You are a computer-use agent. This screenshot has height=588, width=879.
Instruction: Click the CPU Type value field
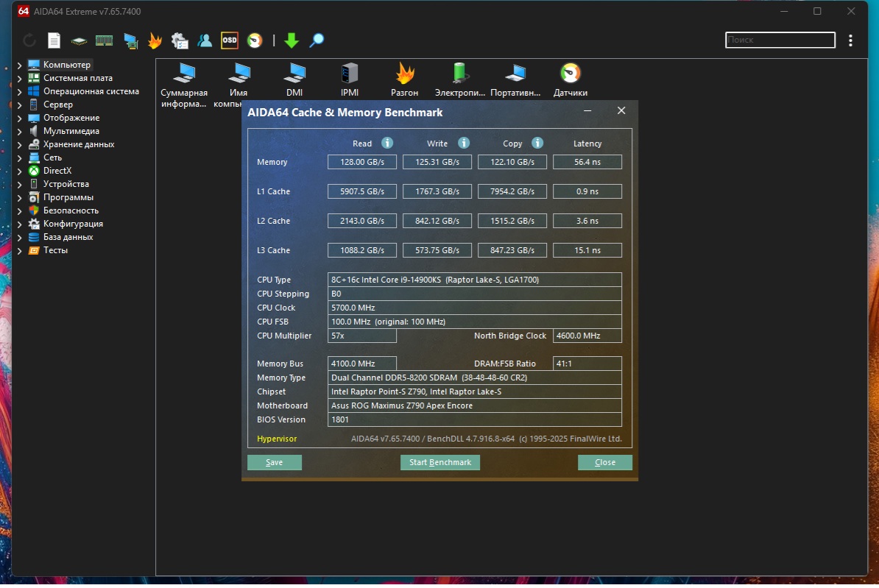click(x=475, y=280)
